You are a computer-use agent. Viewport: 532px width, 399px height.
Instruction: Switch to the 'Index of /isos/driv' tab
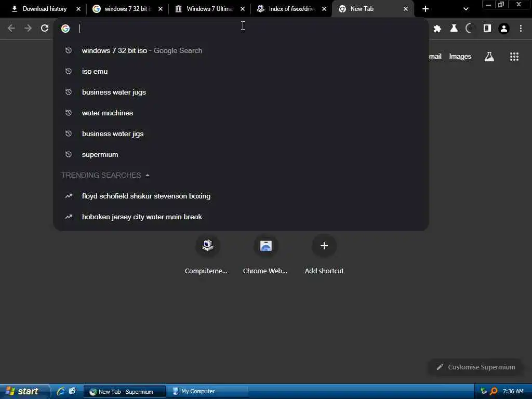(291, 9)
